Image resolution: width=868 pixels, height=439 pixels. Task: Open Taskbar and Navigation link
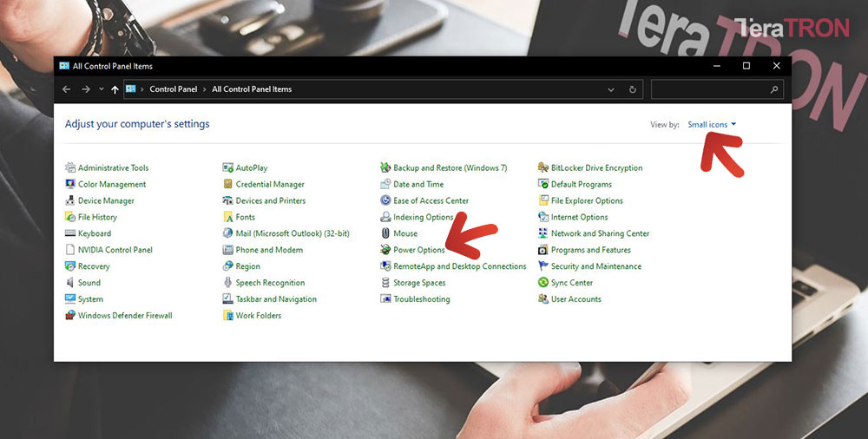276,299
